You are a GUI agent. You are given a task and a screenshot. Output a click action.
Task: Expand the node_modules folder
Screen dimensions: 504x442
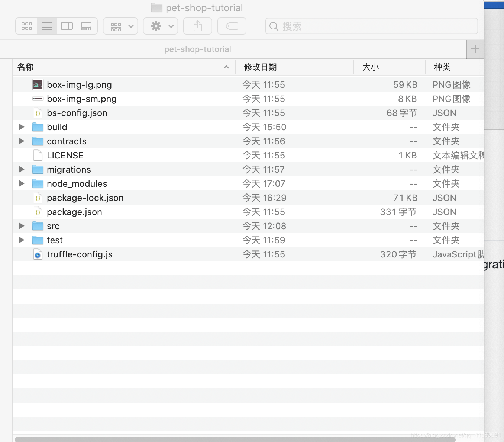[x=22, y=183]
